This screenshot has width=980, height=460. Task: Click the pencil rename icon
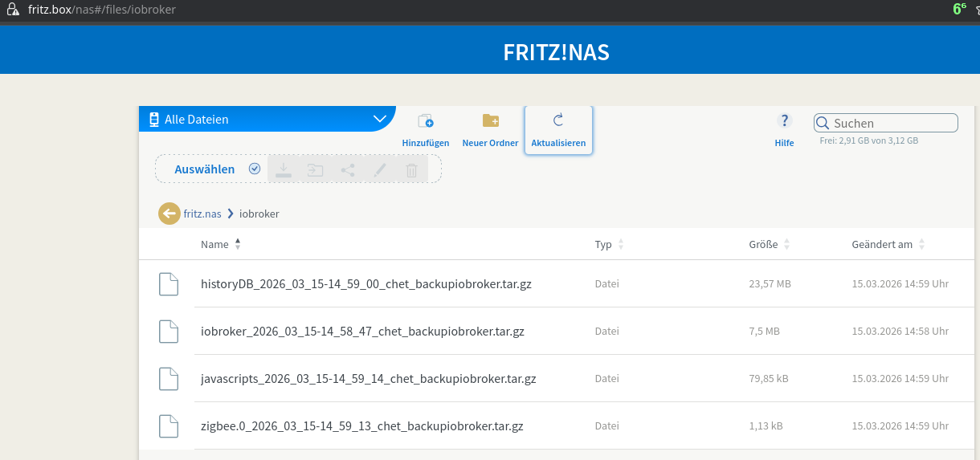click(379, 169)
